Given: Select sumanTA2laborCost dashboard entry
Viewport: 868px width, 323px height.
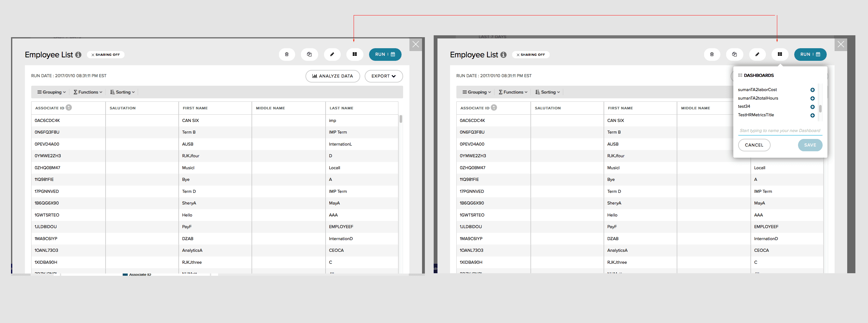Looking at the screenshot, I should click(x=757, y=89).
